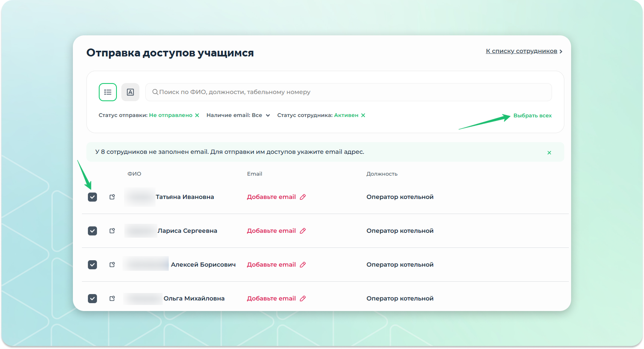Click pencil icon in Алексей Борисович's row
This screenshot has height=349, width=644.
tap(303, 264)
